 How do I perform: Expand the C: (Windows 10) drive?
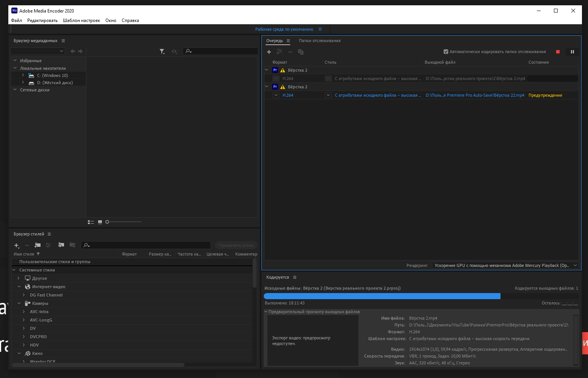click(23, 75)
